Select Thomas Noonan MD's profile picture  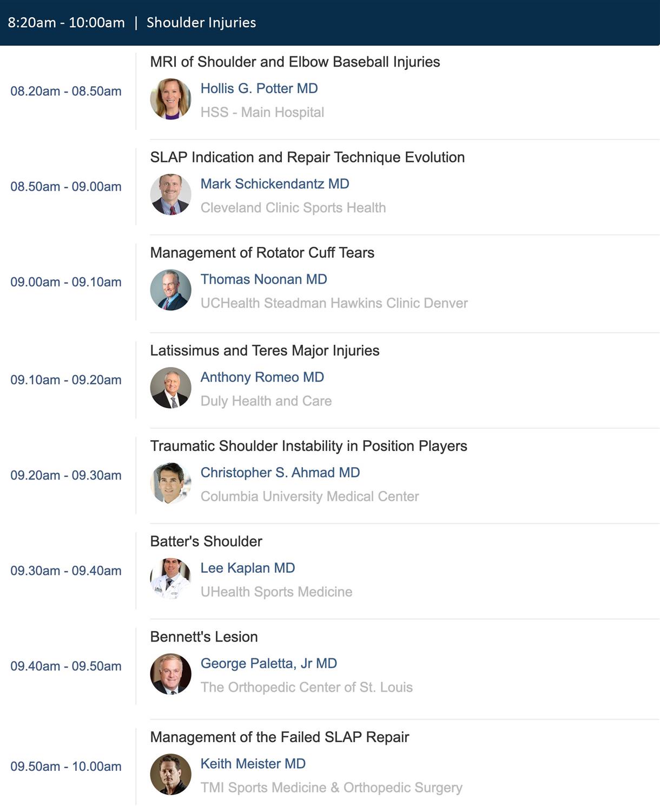point(170,290)
